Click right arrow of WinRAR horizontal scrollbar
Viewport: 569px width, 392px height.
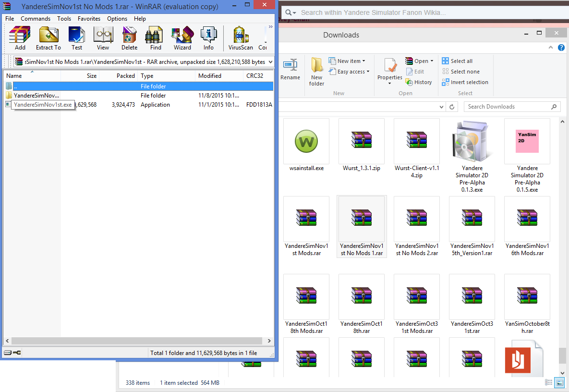[269, 341]
